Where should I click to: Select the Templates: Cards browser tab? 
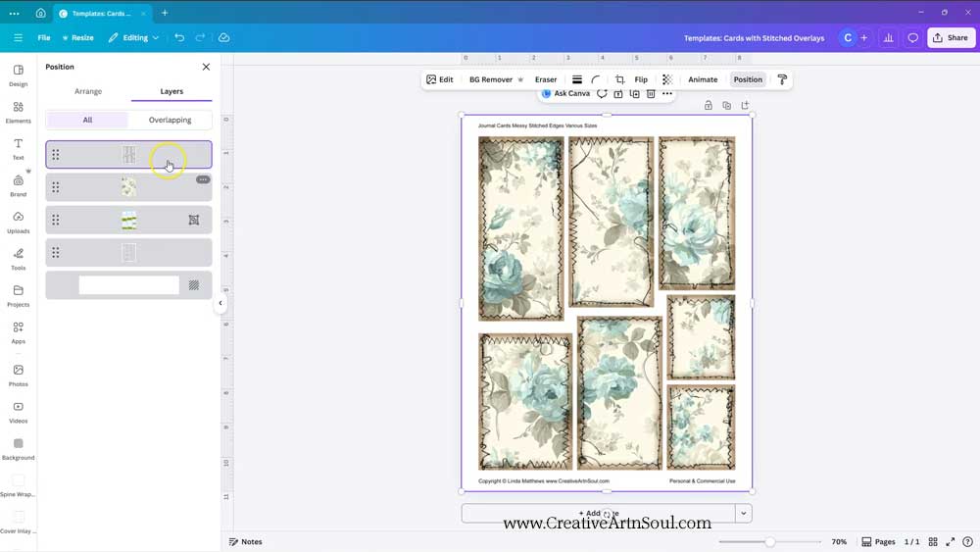[x=102, y=13]
